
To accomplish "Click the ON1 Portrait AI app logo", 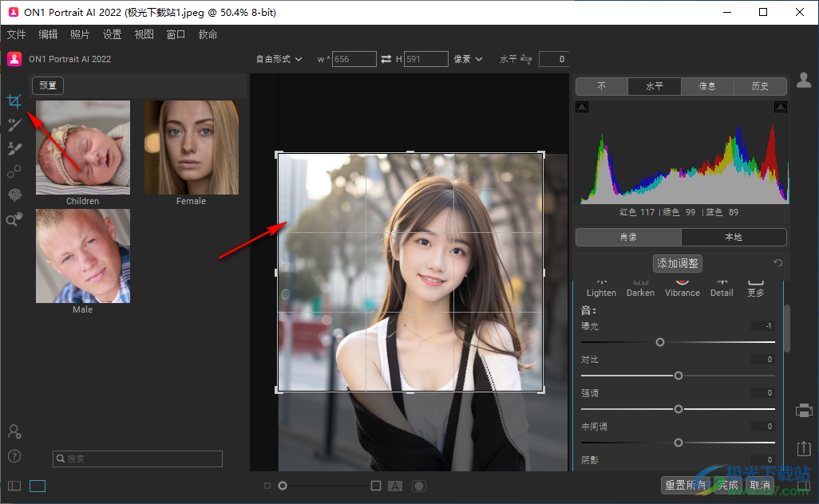I will [x=14, y=59].
